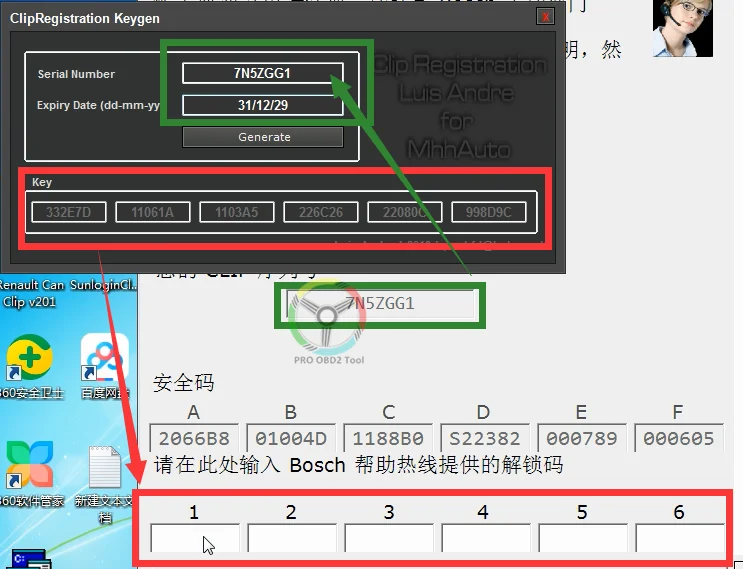This screenshot has height=569, width=743.
Task: Click unlock code input box 5
Action: click(583, 538)
